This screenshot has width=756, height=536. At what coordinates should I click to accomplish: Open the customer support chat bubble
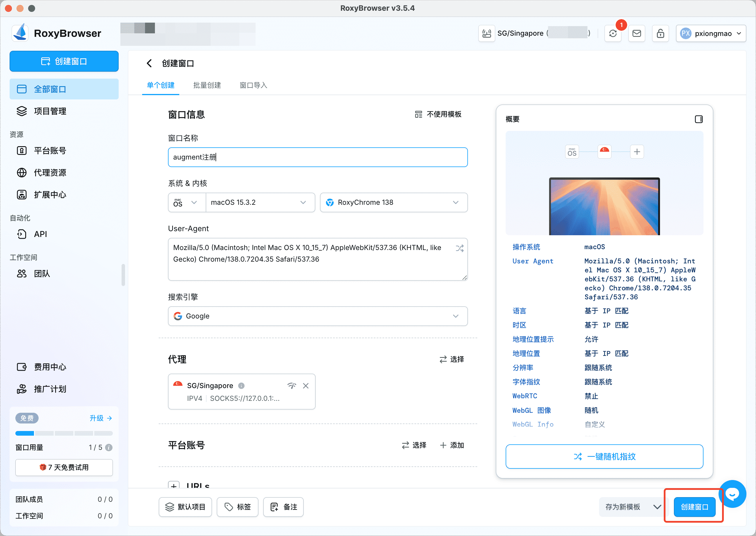[732, 494]
